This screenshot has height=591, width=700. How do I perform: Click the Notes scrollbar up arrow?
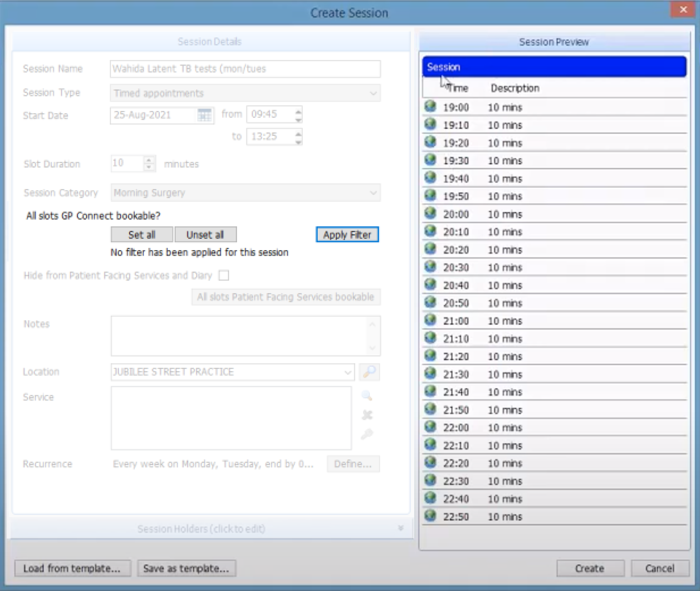pos(372,324)
